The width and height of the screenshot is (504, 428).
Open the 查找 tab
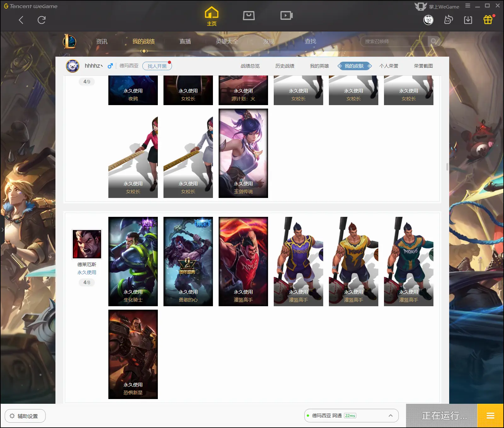(x=310, y=41)
